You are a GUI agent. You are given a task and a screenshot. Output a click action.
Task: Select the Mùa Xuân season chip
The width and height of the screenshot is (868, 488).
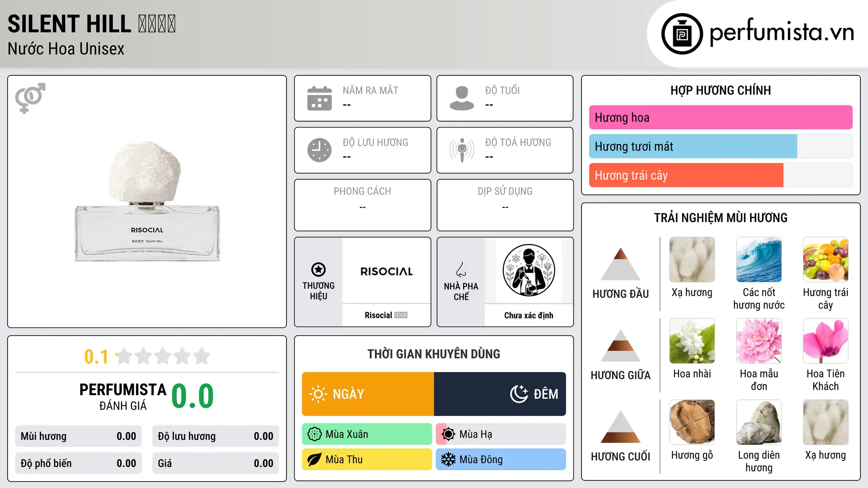pyautogui.click(x=367, y=434)
